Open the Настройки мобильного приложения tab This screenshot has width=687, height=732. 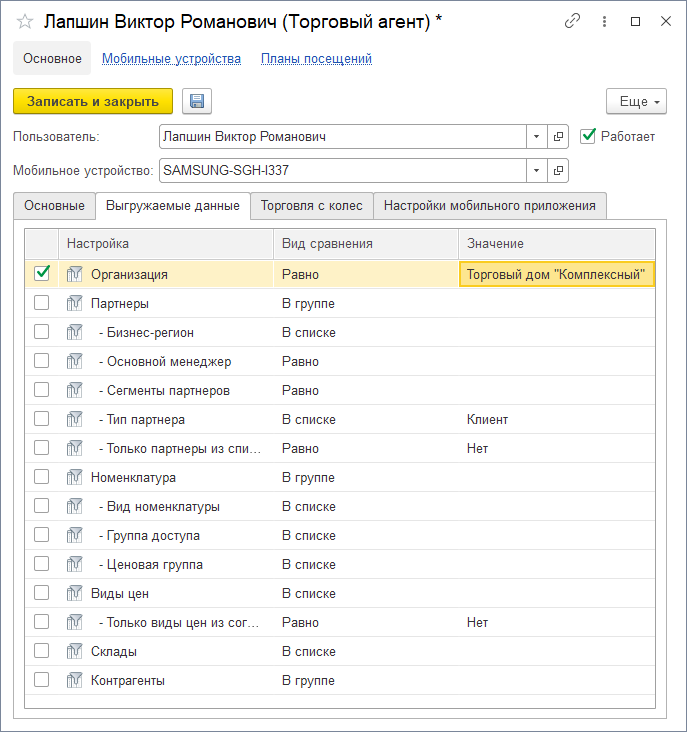click(x=490, y=206)
